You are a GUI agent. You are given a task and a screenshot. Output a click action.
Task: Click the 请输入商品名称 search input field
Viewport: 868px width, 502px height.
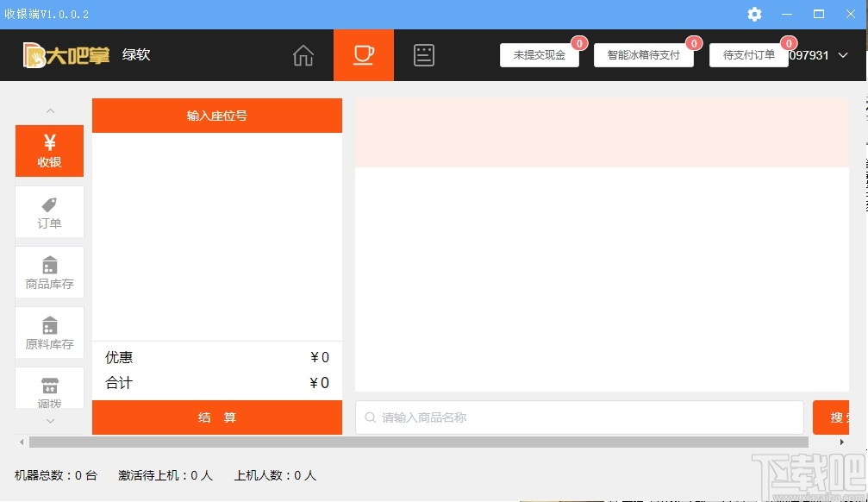[x=579, y=417]
